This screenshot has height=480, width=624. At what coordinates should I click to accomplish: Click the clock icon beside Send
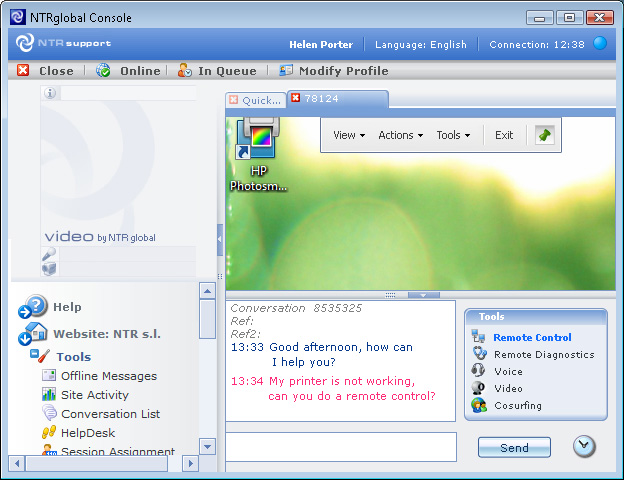tap(586, 447)
